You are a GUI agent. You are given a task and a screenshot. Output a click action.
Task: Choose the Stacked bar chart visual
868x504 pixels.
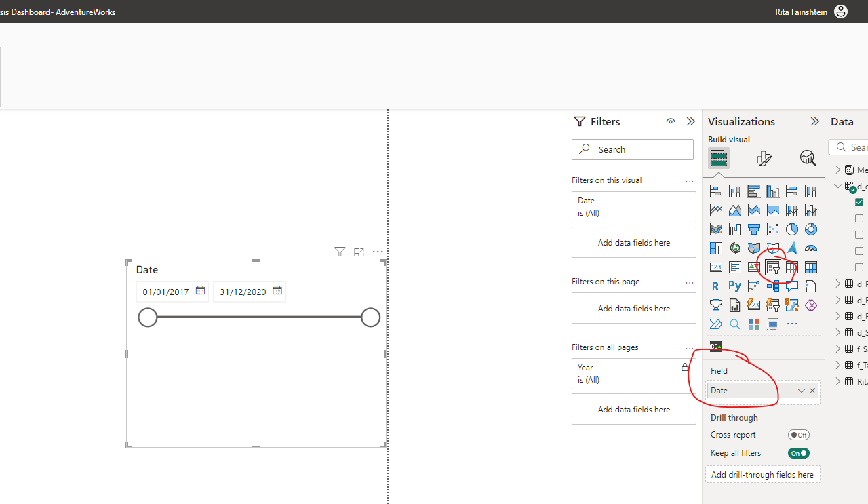[715, 191]
